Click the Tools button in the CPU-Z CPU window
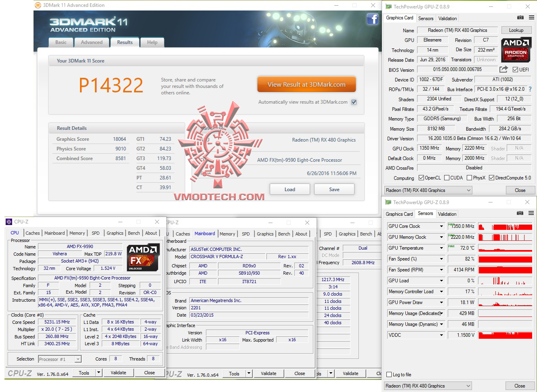Screen dimensions: 537x392 tap(84, 373)
